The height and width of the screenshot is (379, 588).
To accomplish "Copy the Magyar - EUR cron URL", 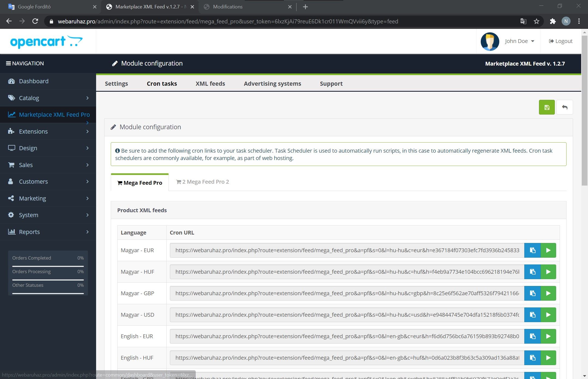I will point(532,250).
